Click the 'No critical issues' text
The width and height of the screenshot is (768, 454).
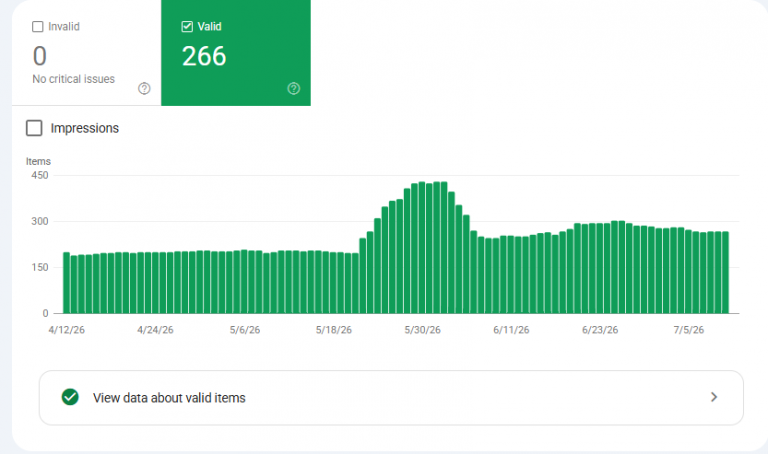click(73, 79)
